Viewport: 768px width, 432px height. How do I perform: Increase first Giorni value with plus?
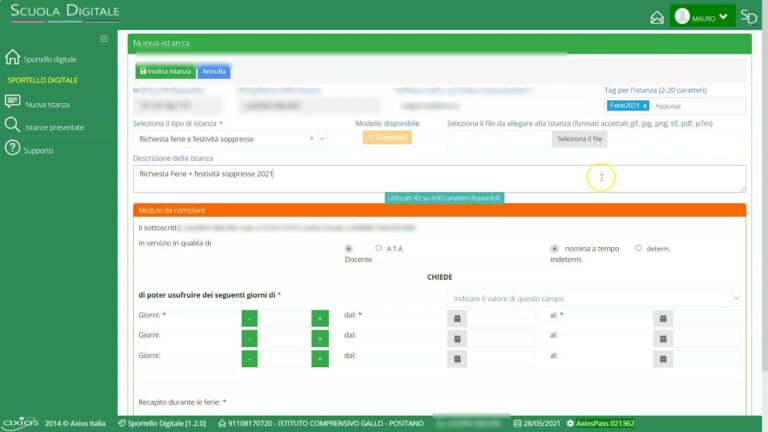click(320, 318)
